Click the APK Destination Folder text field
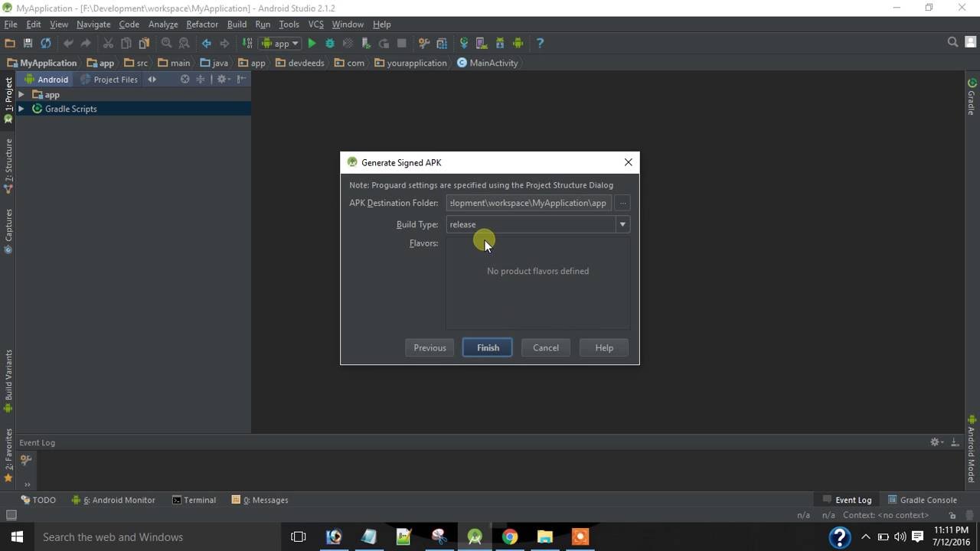 coord(529,203)
